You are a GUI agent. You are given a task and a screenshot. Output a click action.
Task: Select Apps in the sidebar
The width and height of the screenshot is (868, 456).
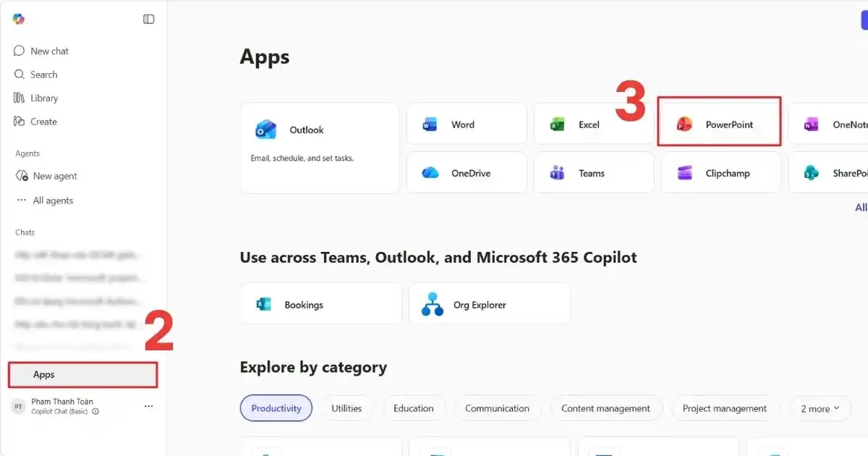(x=82, y=375)
